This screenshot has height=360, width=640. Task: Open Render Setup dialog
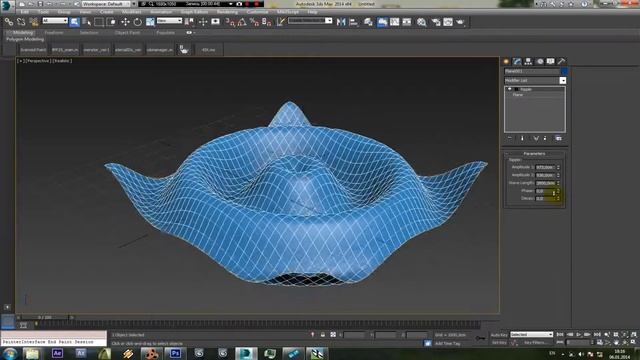point(436,22)
